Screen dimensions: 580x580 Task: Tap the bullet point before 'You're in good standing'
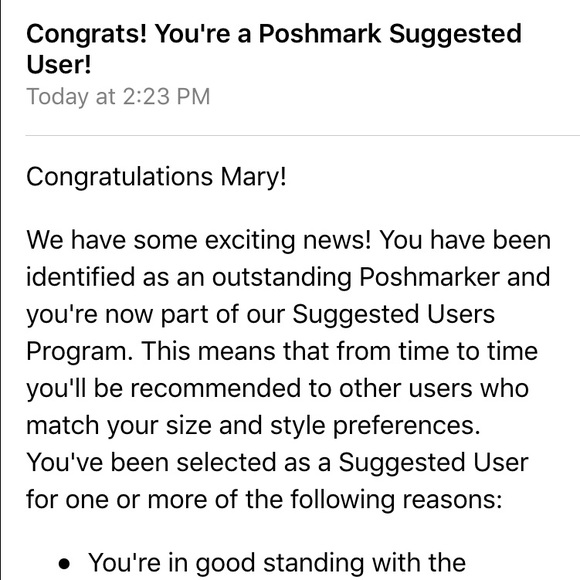64,564
